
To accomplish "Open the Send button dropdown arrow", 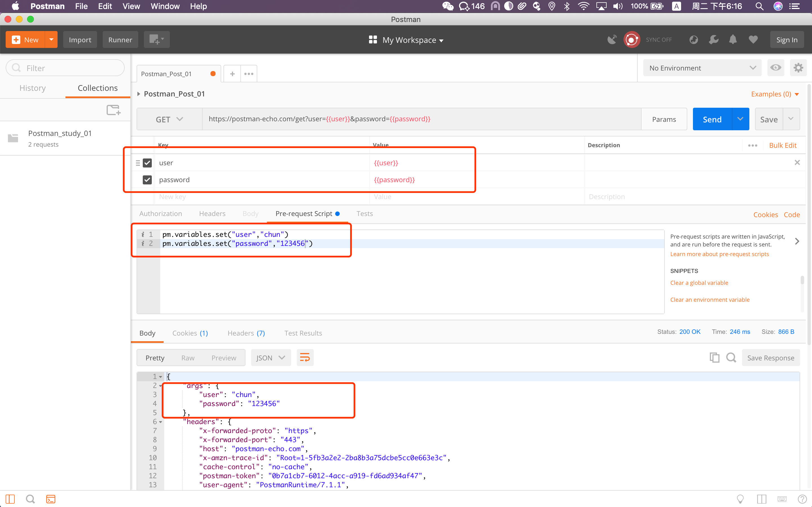I will tap(740, 119).
